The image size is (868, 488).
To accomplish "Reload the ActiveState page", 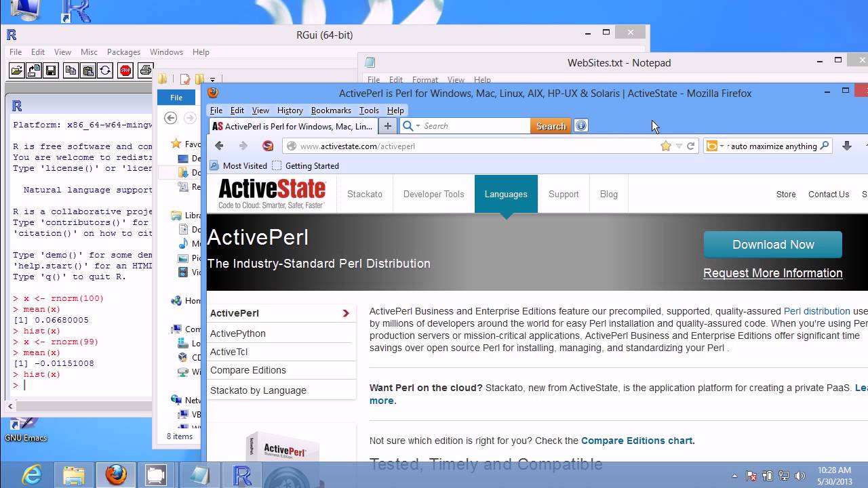I will (691, 146).
